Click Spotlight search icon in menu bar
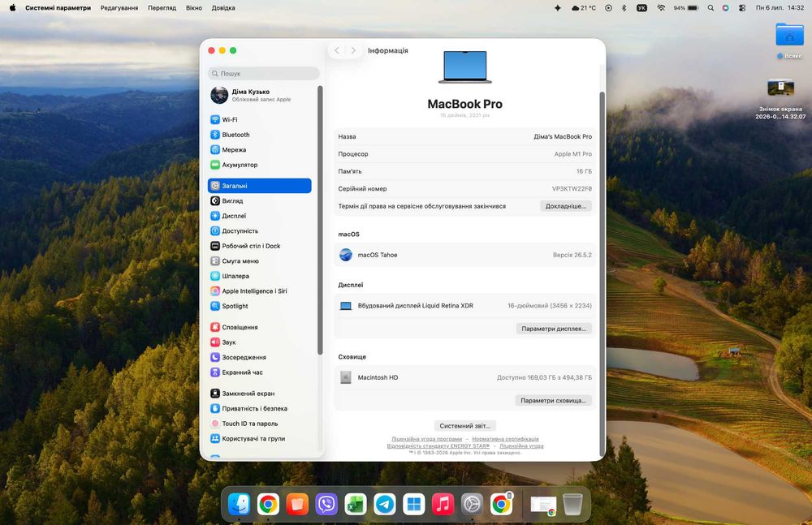The width and height of the screenshot is (812, 525). (x=710, y=8)
